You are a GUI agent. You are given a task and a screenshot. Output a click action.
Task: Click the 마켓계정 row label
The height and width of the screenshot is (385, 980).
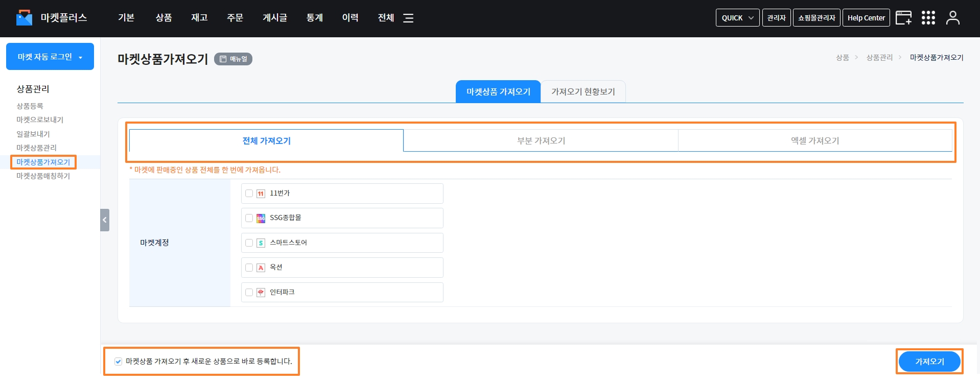coord(154,243)
